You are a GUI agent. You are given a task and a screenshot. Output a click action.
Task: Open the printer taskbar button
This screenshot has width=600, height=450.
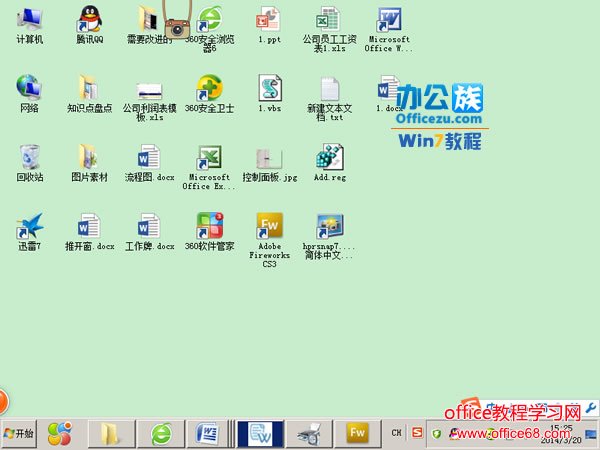309,434
